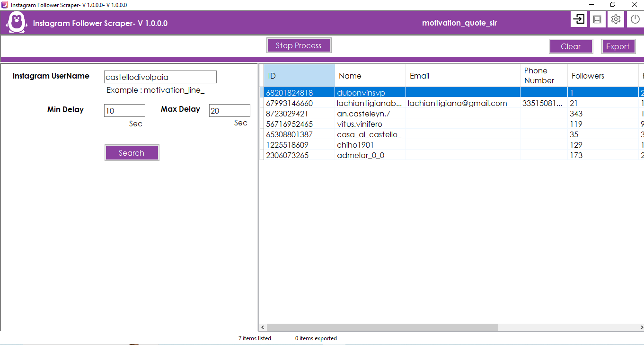Select row with ID 8723029421
The image size is (644, 345).
451,114
